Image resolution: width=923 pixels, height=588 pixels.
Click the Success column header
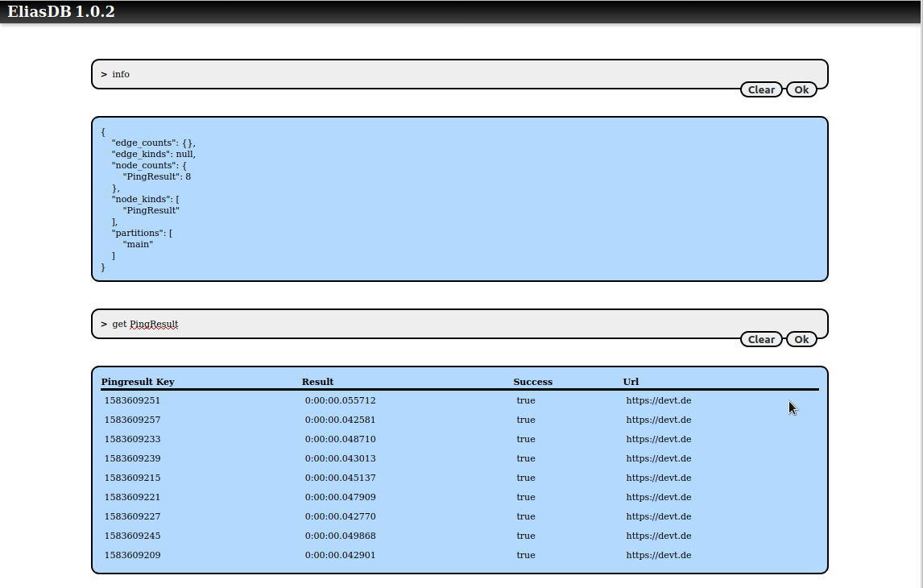[x=532, y=382]
